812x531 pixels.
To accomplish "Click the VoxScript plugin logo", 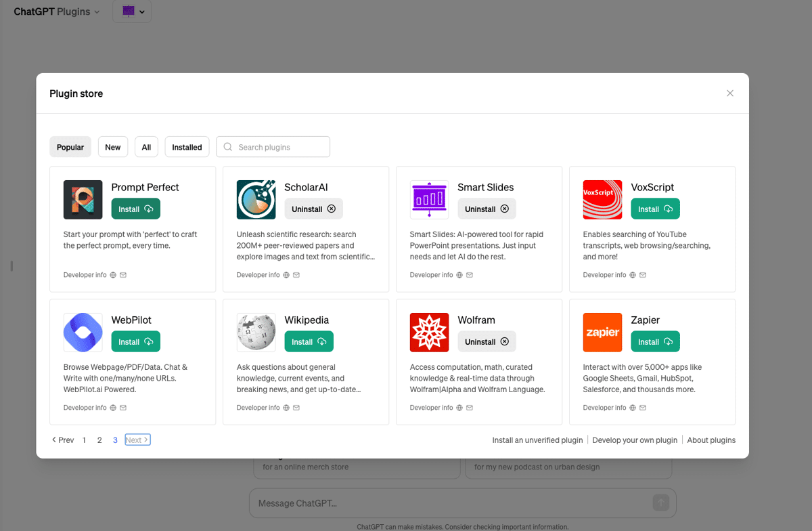I will [x=602, y=199].
